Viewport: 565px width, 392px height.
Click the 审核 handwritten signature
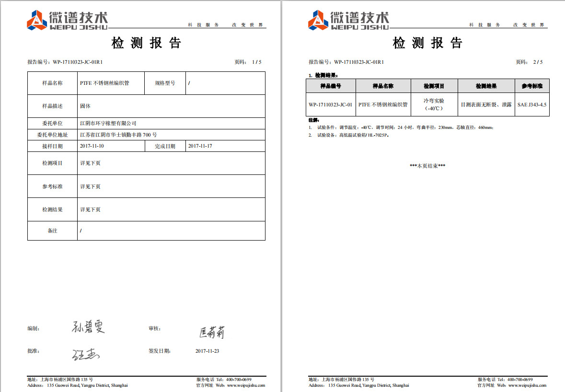tap(211, 332)
